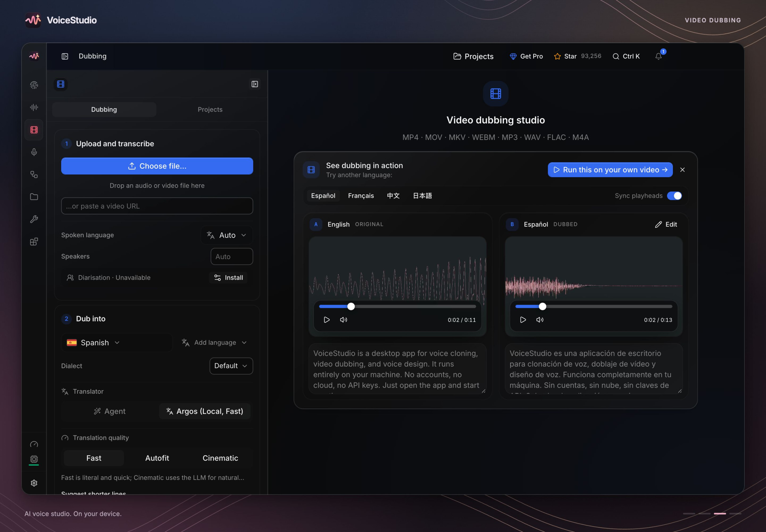
Task: Mute the Español dubbed player volume
Action: 540,320
